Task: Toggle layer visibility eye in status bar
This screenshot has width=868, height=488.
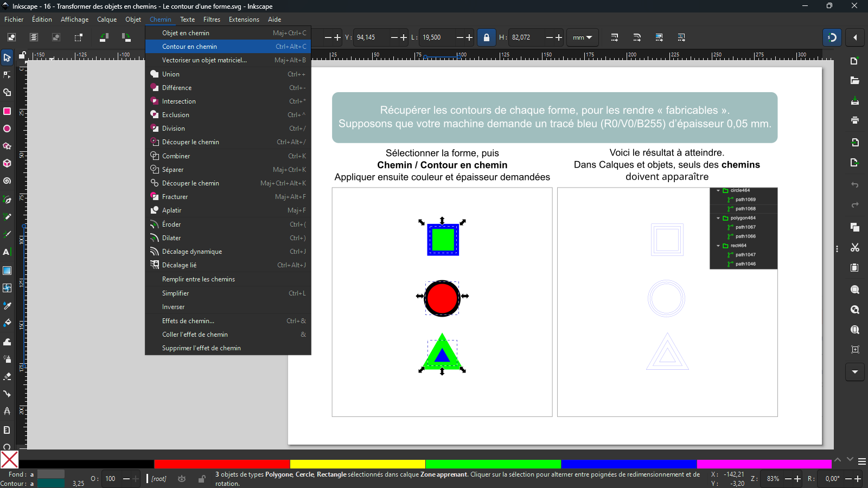Action: click(x=182, y=479)
